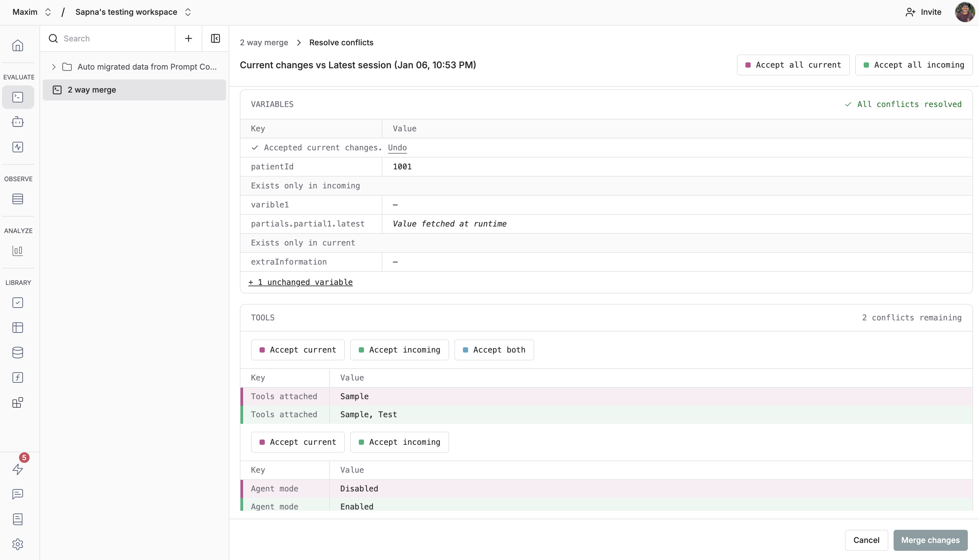Accept incoming for Agent mode conflict
Screen dimensions: 979x560
coord(399,442)
